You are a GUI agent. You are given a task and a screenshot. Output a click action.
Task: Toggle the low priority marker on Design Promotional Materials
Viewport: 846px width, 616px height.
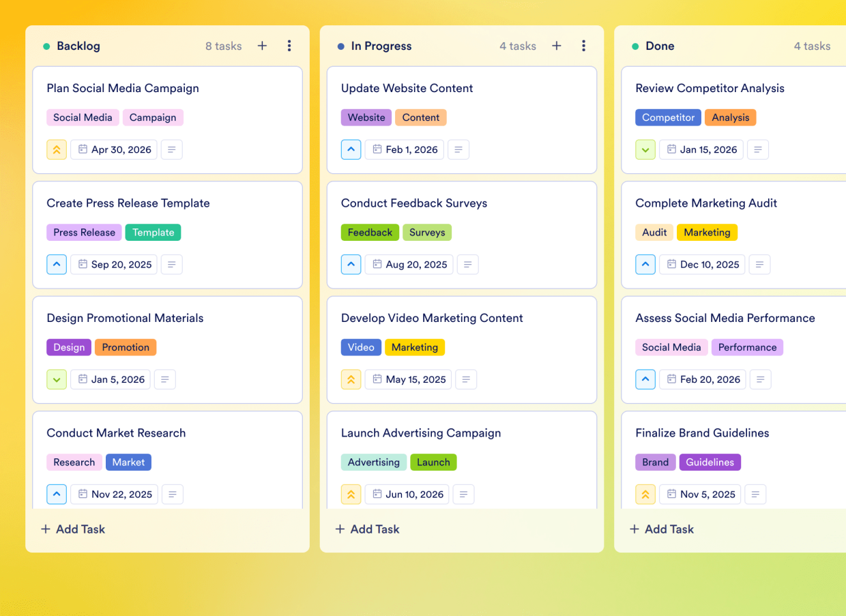57,379
